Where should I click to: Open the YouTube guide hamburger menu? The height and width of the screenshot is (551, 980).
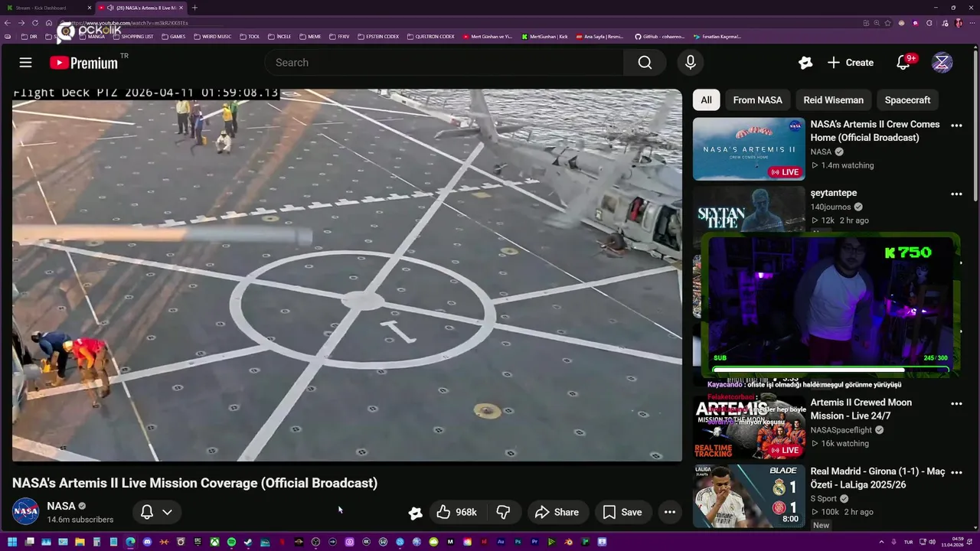[25, 63]
